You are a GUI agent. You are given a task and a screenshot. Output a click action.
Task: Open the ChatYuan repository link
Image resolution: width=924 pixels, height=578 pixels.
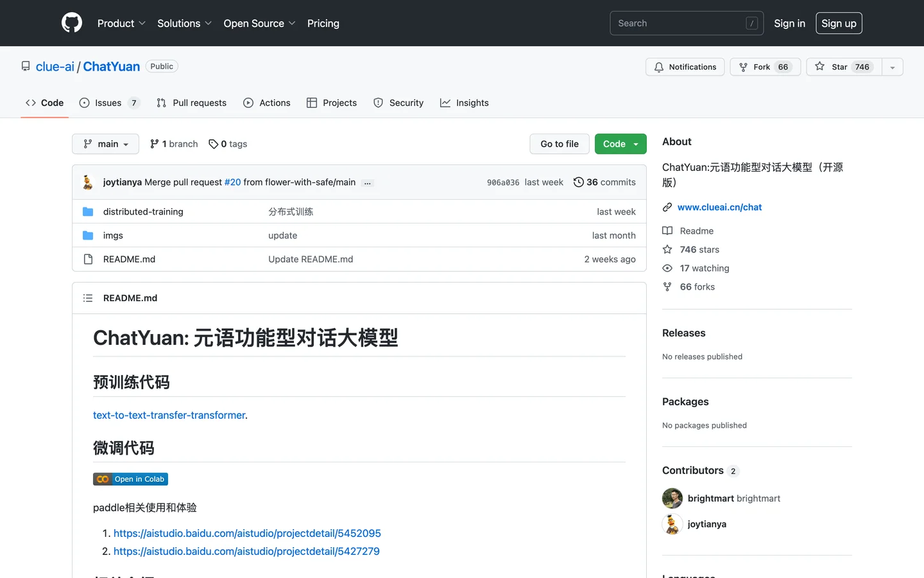coord(112,67)
